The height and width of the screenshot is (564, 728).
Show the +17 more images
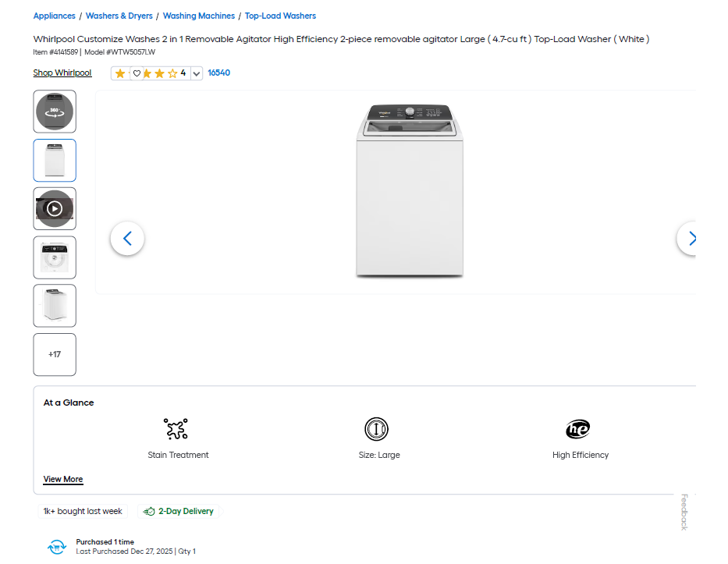[55, 354]
